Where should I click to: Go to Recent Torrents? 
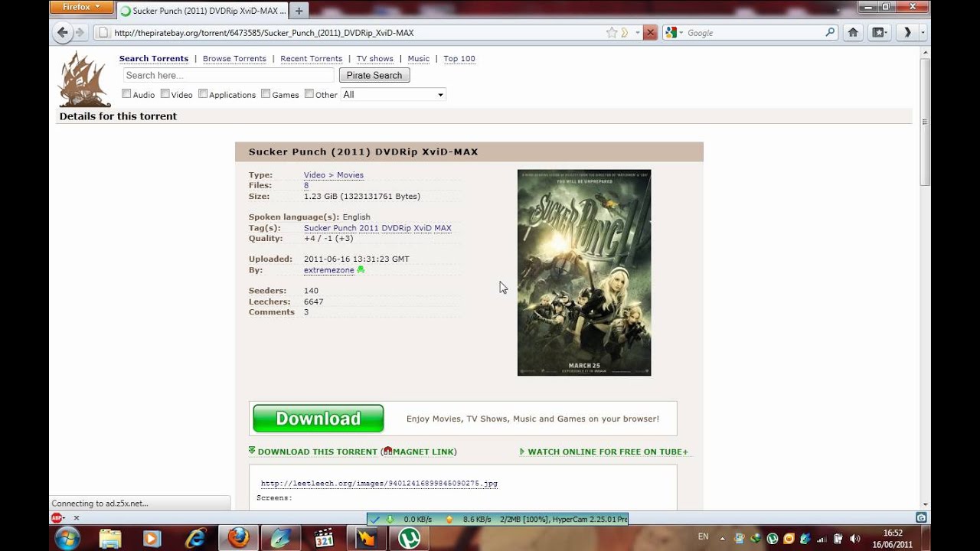pos(311,59)
